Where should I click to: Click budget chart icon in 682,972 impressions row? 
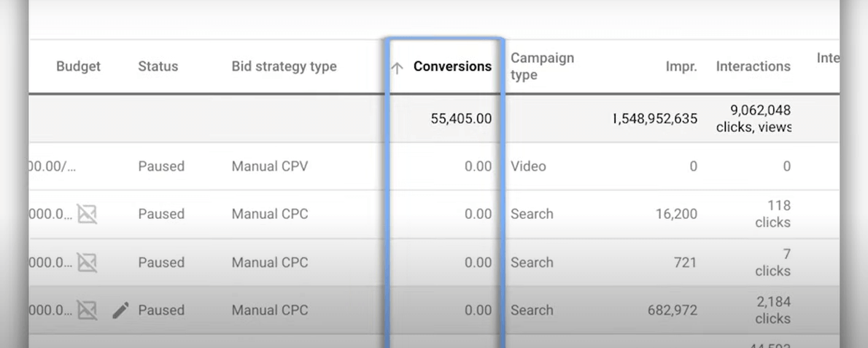pyautogui.click(x=88, y=310)
